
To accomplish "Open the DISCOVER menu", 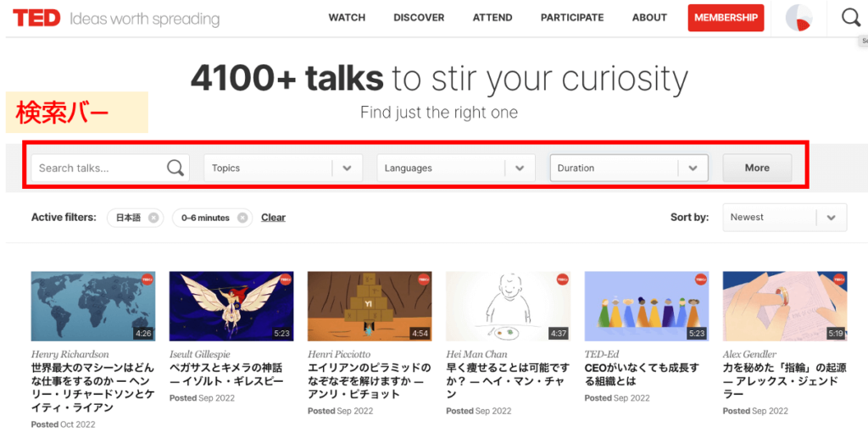I will tap(419, 18).
